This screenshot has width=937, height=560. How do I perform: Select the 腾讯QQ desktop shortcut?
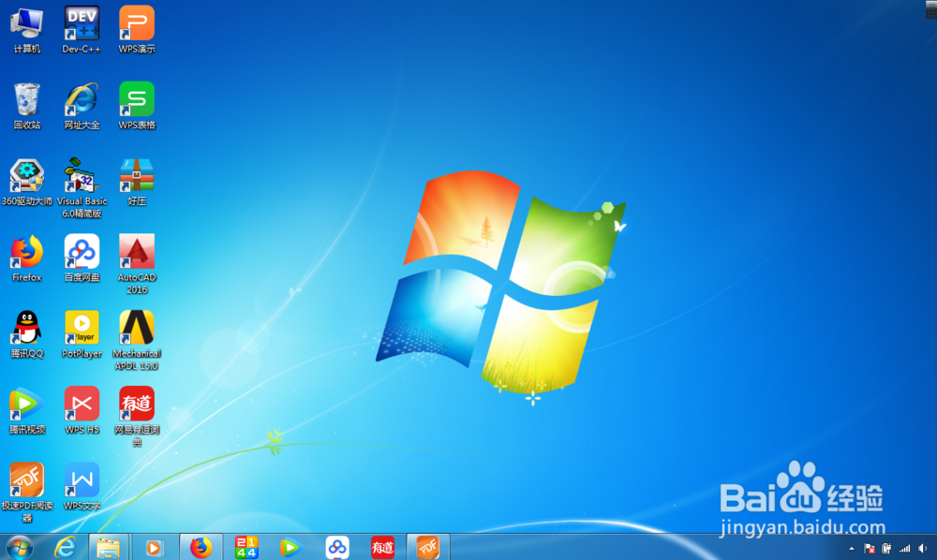point(27,335)
